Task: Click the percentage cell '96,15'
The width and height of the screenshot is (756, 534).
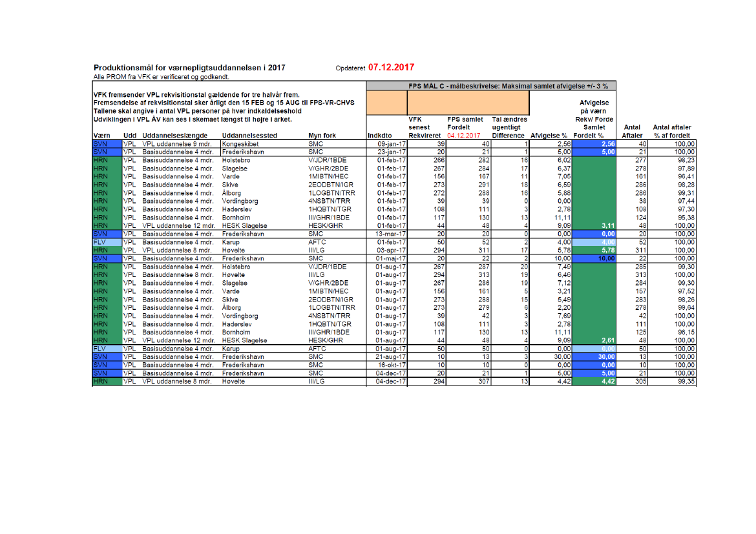Action: pyautogui.click(x=686, y=333)
